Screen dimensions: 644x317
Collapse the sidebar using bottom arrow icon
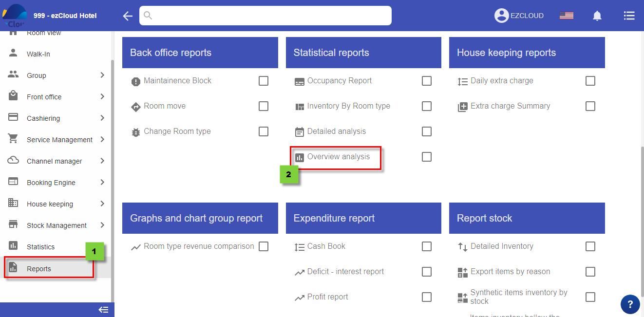pos(103,310)
